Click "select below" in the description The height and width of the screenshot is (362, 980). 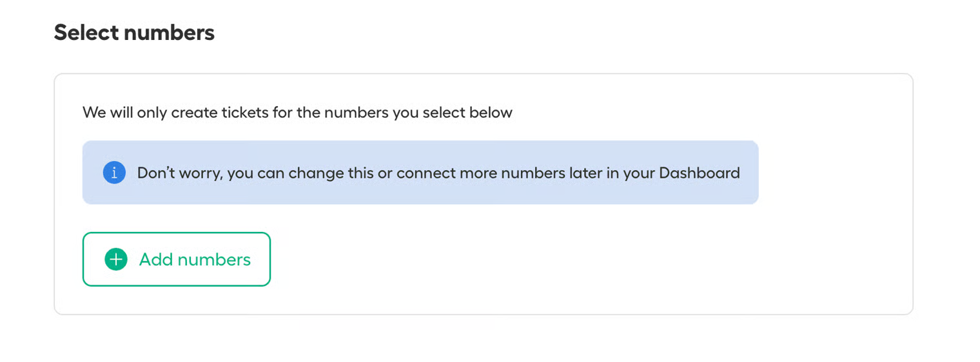pyautogui.click(x=467, y=113)
